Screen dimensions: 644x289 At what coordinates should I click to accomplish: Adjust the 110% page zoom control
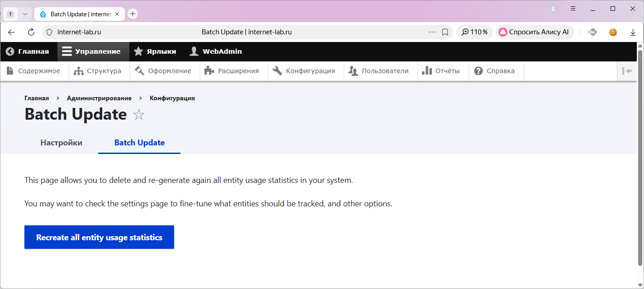[x=474, y=32]
